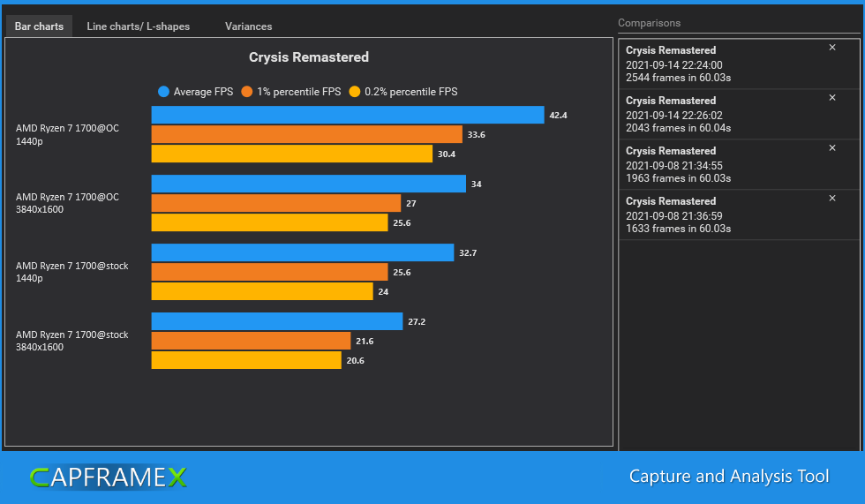
Task: Select the comparison recorded 2021-09-08 21:36:59
Action: pos(739,214)
